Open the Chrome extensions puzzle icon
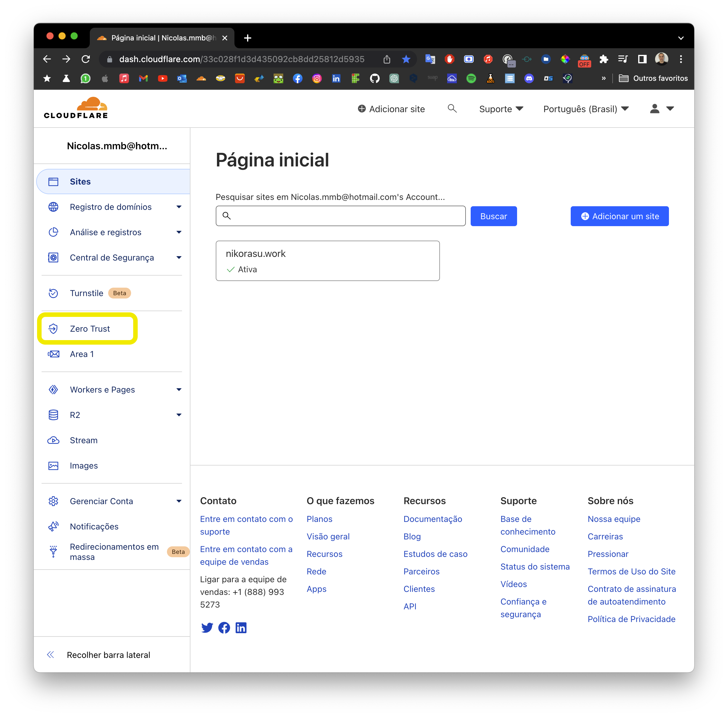Viewport: 728px width, 717px height. (604, 59)
